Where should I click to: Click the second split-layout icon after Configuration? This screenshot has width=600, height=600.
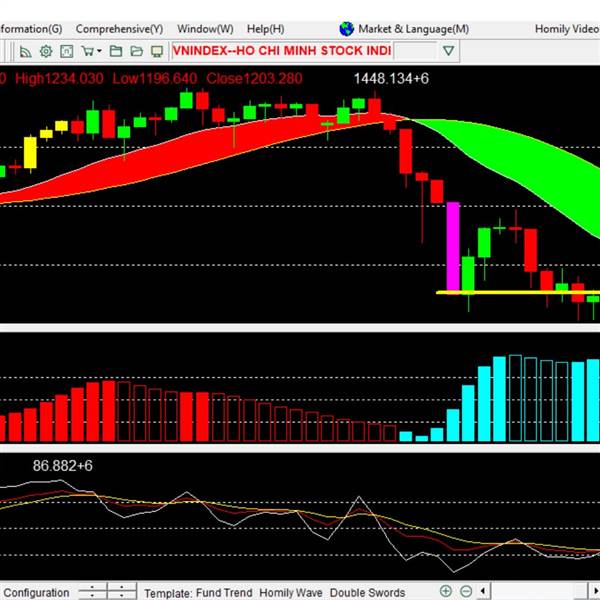[x=122, y=592]
